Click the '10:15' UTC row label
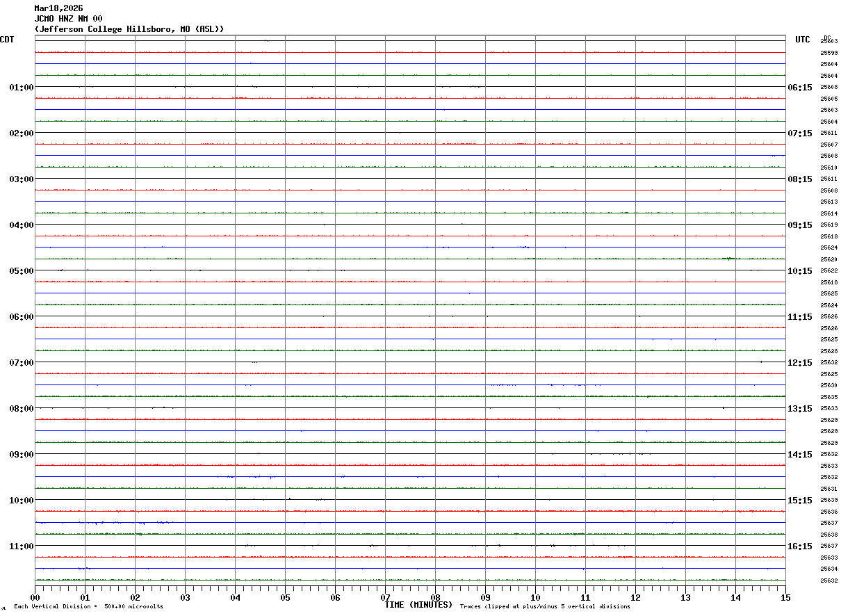 click(799, 271)
